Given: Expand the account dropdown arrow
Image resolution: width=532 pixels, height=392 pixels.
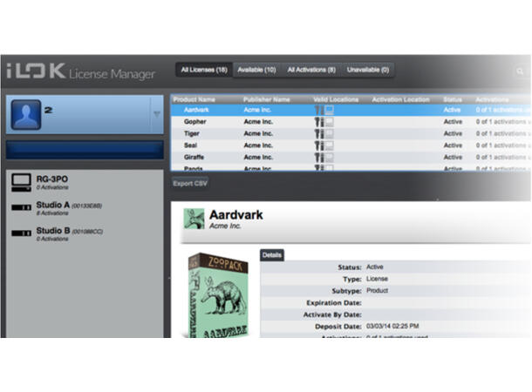Looking at the screenshot, I should pos(157,114).
